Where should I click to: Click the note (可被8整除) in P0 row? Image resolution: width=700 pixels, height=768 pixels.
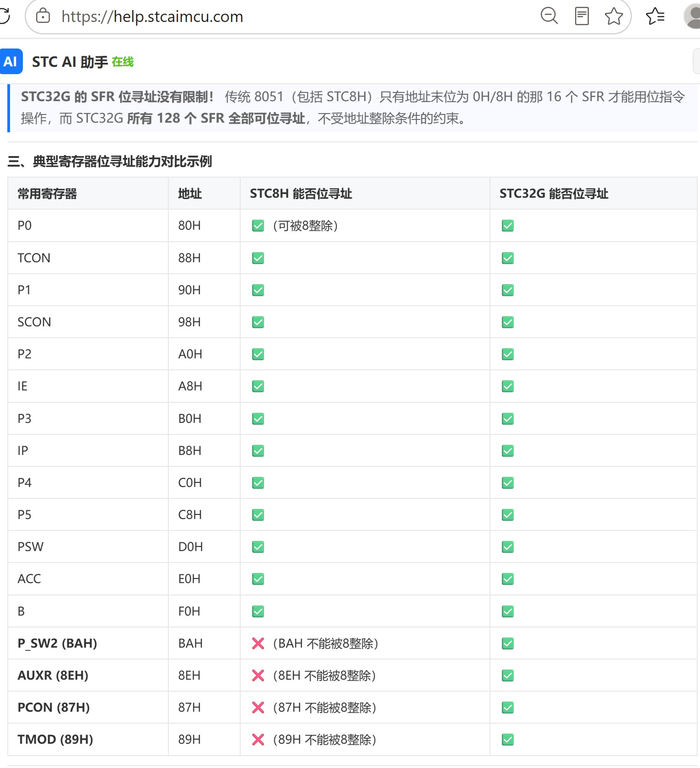[306, 226]
